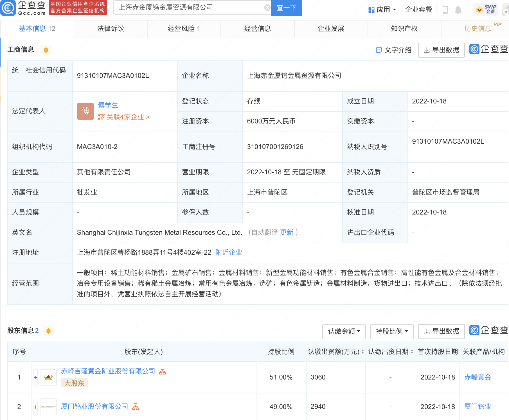Open equity chart icon beside 厦门钨业股份
The image size is (509, 420).
pyautogui.click(x=136, y=407)
